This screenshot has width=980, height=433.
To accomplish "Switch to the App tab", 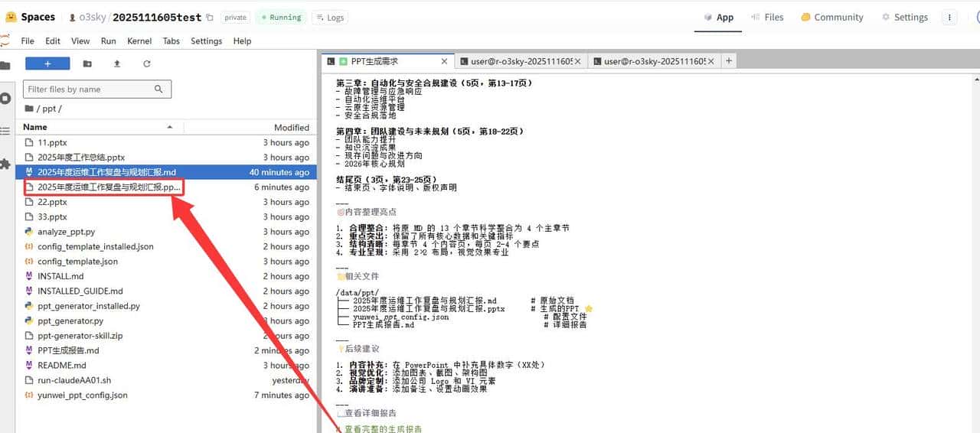I will click(x=718, y=17).
